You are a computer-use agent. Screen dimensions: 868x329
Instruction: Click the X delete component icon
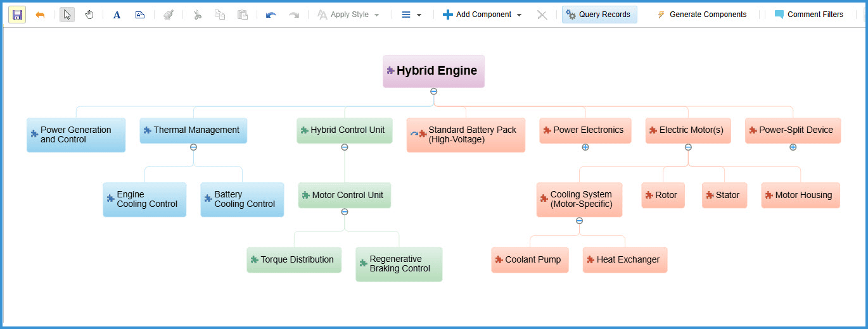pos(542,15)
